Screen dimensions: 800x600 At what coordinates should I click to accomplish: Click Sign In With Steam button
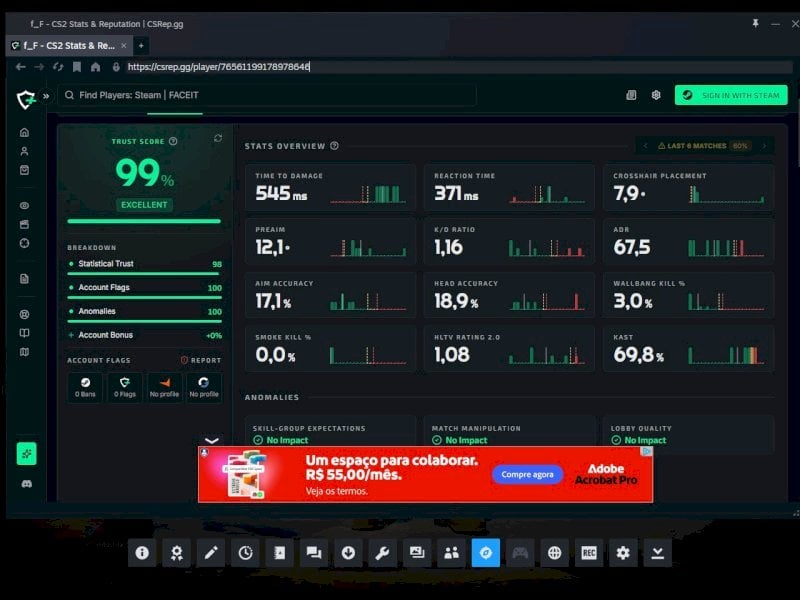point(731,95)
